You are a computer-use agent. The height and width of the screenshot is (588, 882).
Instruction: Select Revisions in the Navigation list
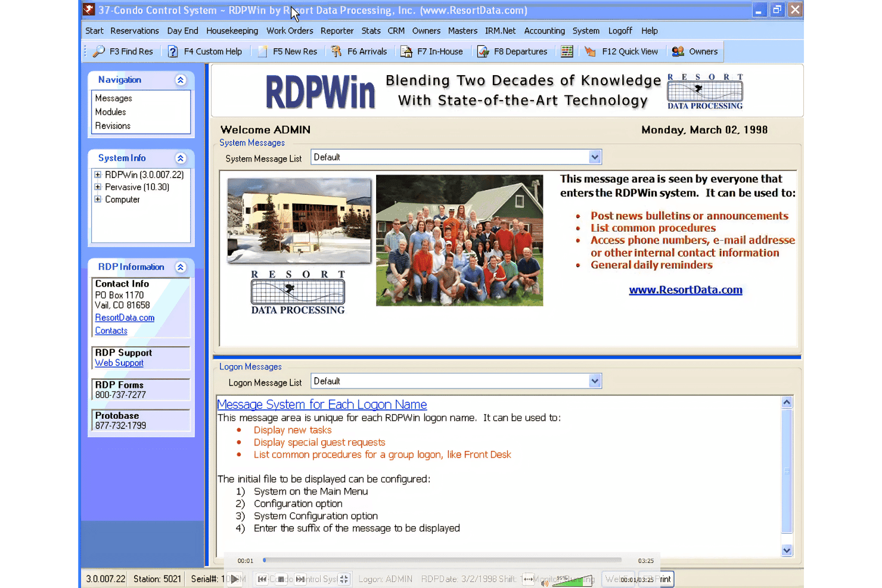[113, 126]
